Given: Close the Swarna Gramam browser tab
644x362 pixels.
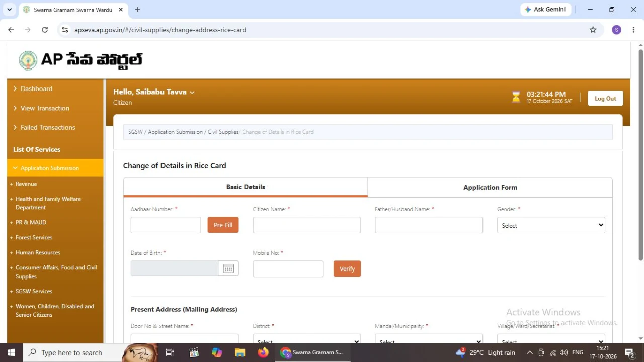Looking at the screenshot, I should pos(121,10).
